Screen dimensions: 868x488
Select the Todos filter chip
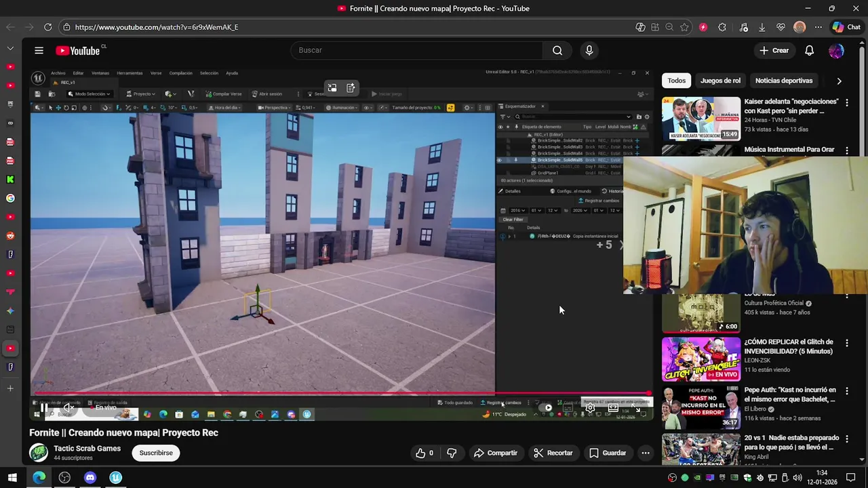click(676, 81)
